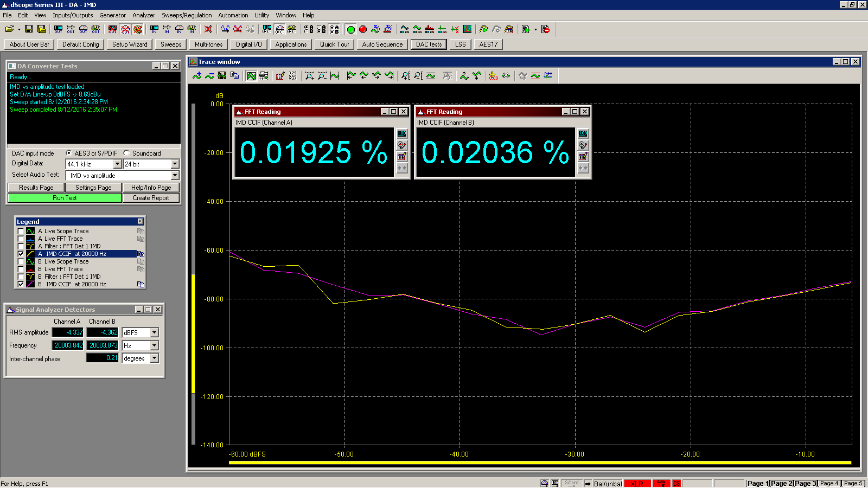
Task: Open a saved configuration with the Open icon
Action: [x=10, y=29]
